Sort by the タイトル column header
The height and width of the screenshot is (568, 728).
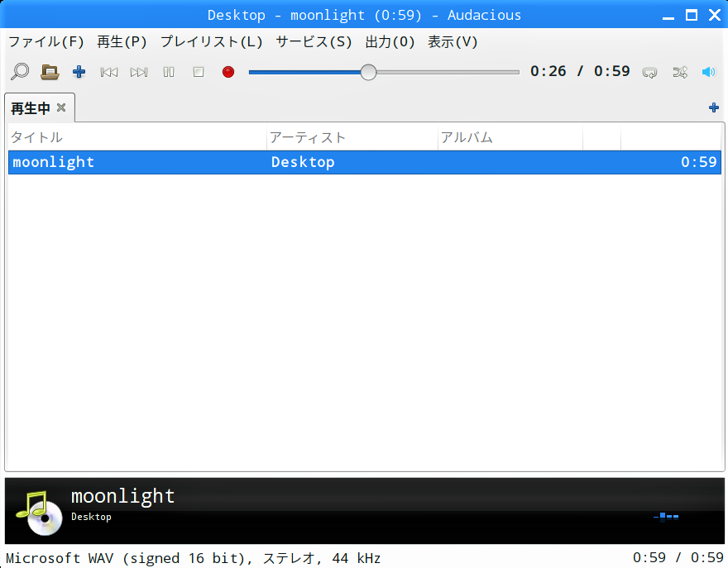137,137
